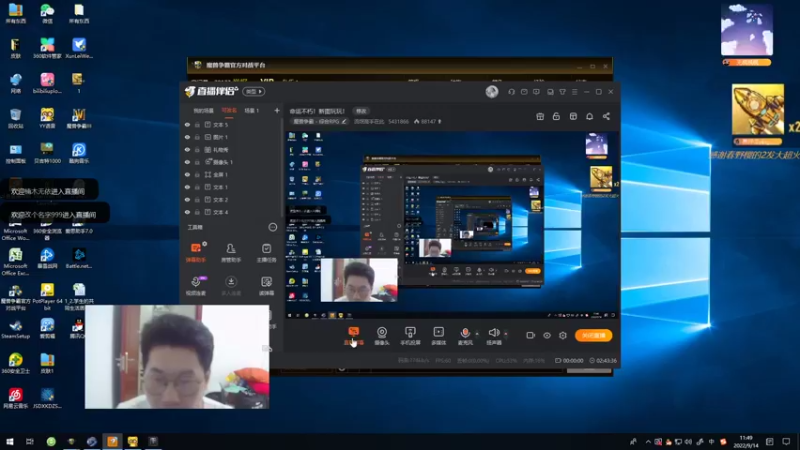This screenshot has width=800, height=450.
Task: Open the streaming settings gear in the bottom bar
Action: pos(563,335)
